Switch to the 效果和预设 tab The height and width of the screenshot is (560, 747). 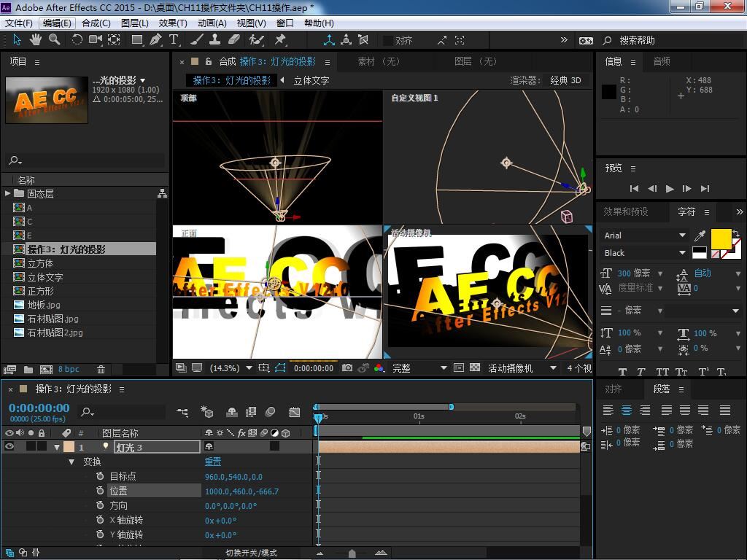pos(626,211)
